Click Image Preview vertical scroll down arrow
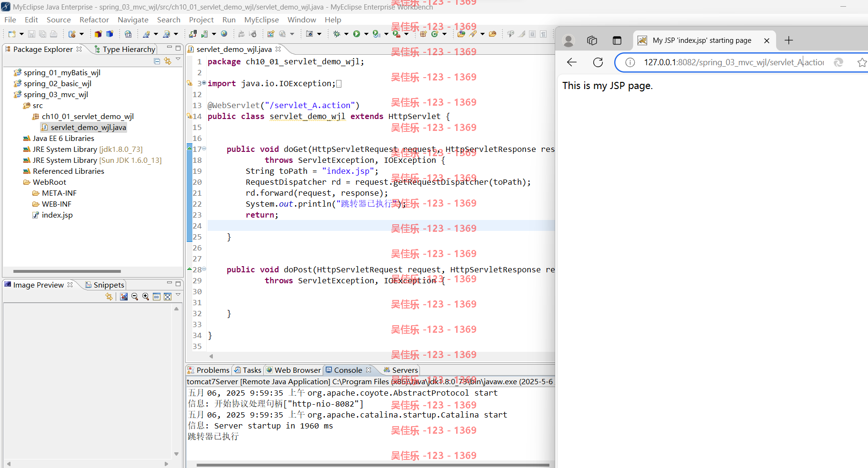 click(176, 454)
